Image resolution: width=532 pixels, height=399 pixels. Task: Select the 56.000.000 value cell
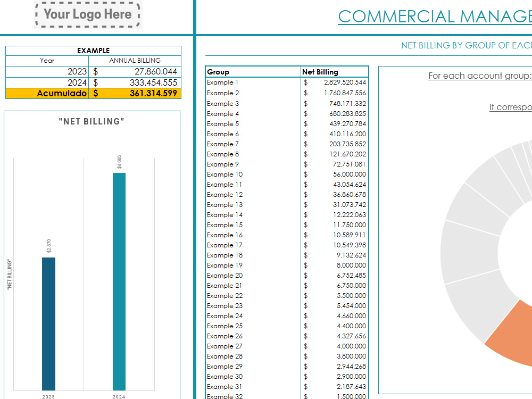click(335, 174)
